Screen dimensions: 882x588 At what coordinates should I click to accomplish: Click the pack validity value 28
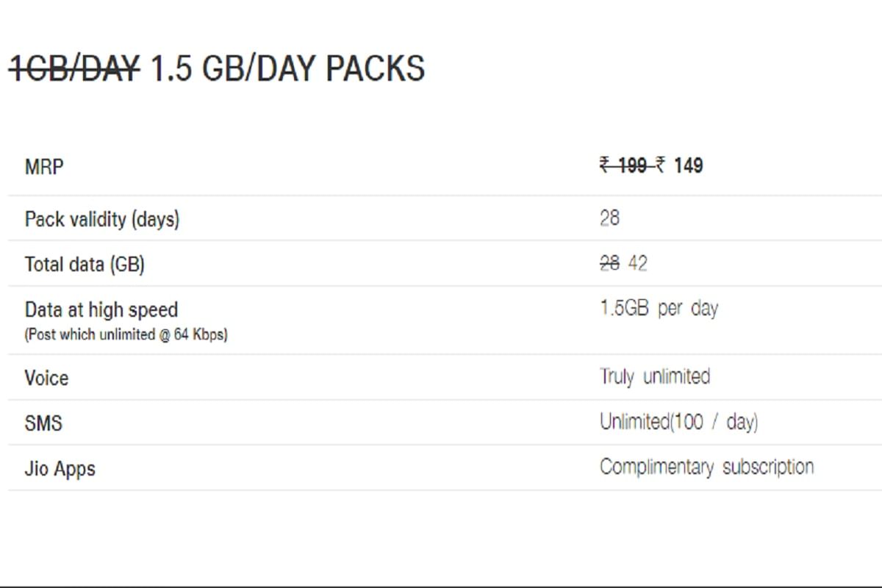pyautogui.click(x=609, y=218)
